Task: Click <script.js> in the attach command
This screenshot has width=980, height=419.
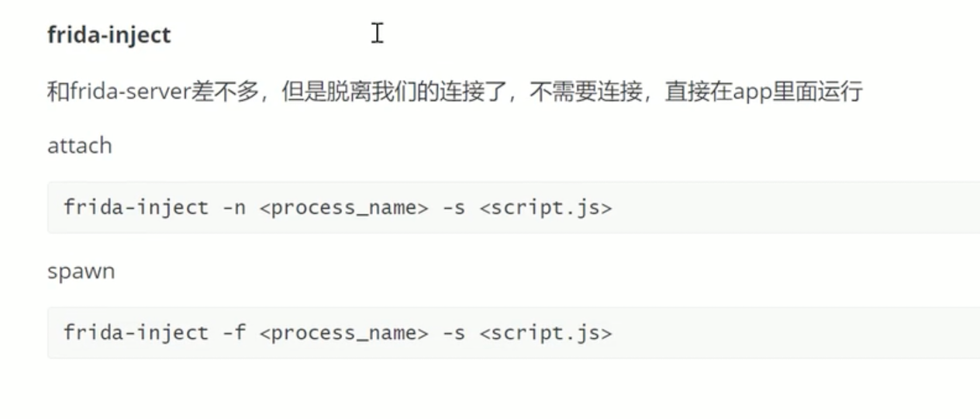Action: 546,208
